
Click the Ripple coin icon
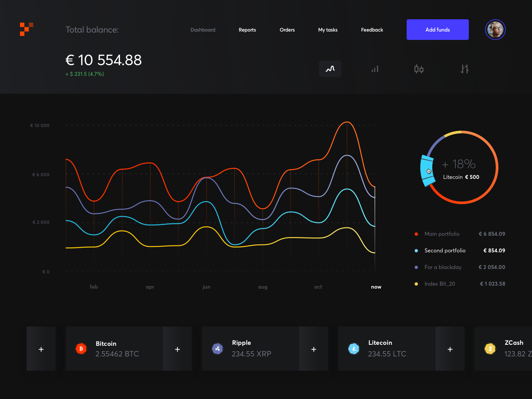(x=218, y=349)
